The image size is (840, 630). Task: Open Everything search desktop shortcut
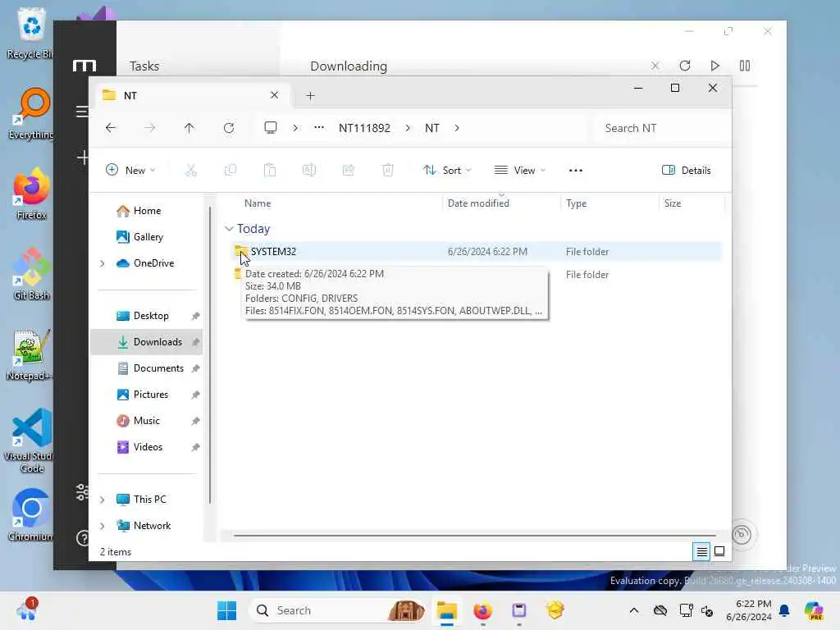coord(32,113)
